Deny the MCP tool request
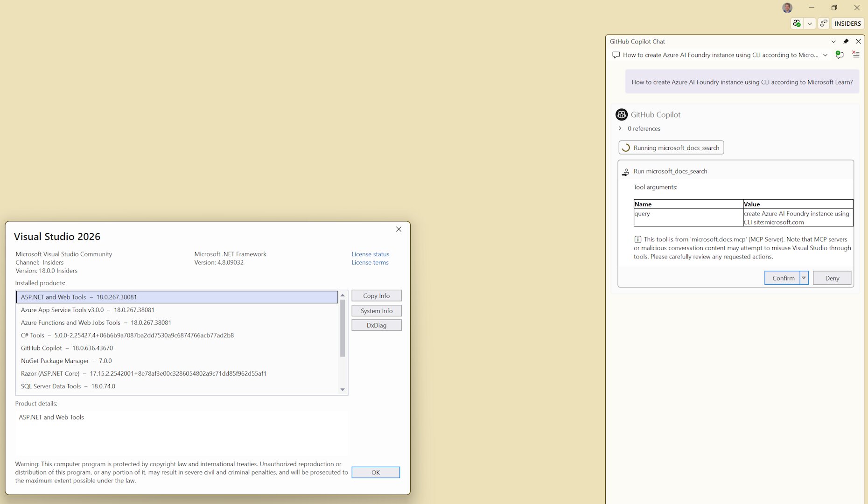Screen dimensions: 868x504 832,278
